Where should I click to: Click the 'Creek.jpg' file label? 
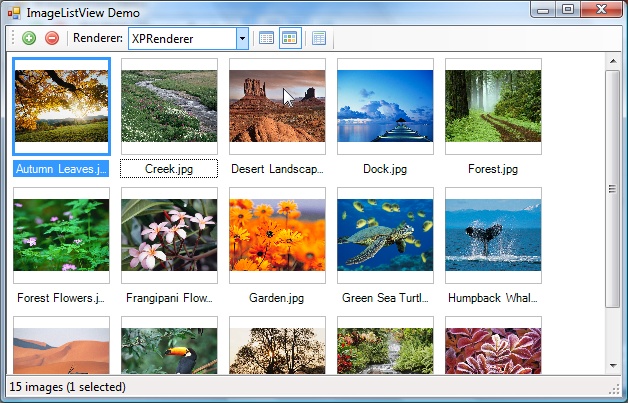tap(169, 169)
